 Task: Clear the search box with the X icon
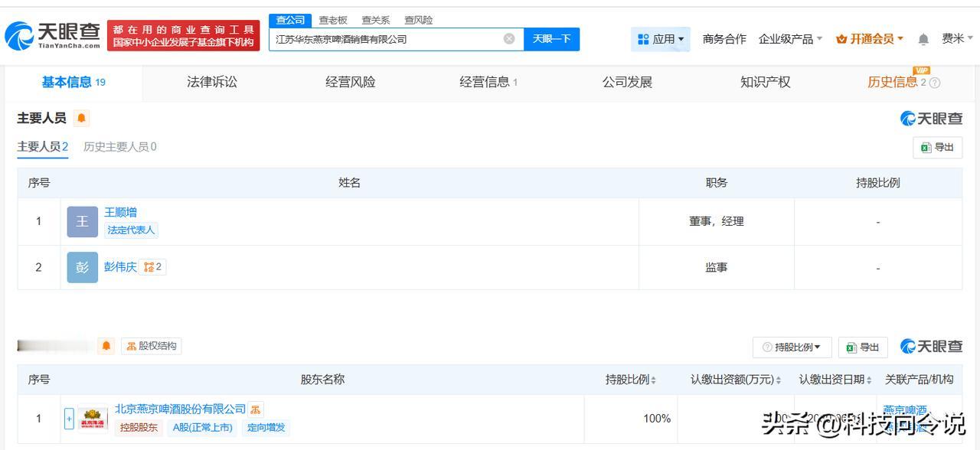click(x=509, y=39)
